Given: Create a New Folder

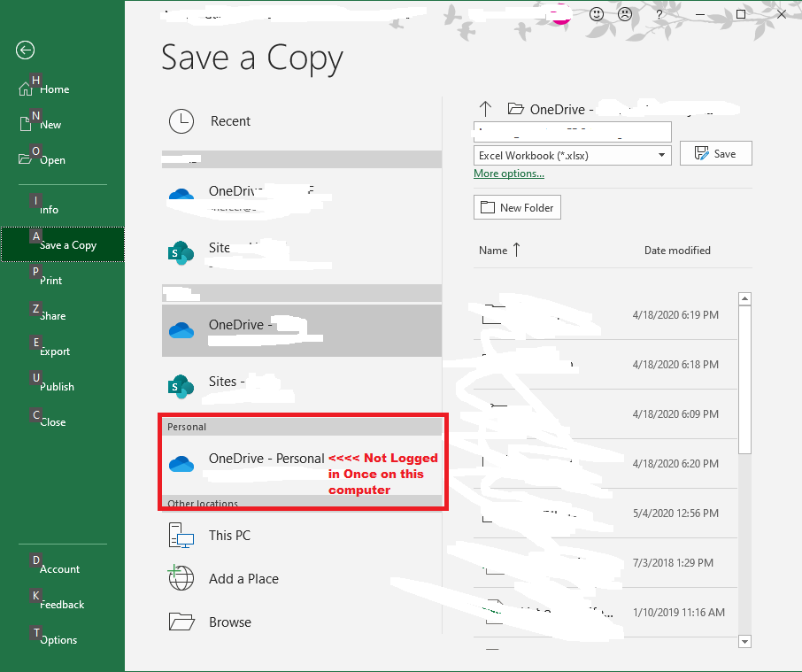Looking at the screenshot, I should 517,207.
